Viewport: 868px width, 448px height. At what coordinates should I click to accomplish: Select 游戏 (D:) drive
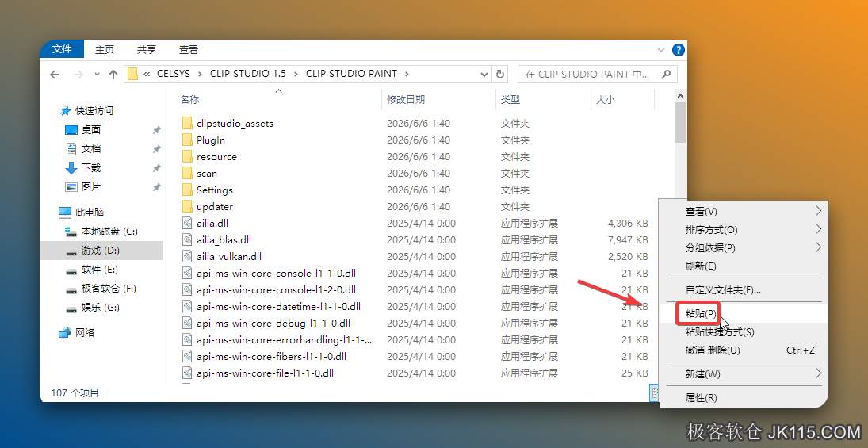[x=101, y=251]
